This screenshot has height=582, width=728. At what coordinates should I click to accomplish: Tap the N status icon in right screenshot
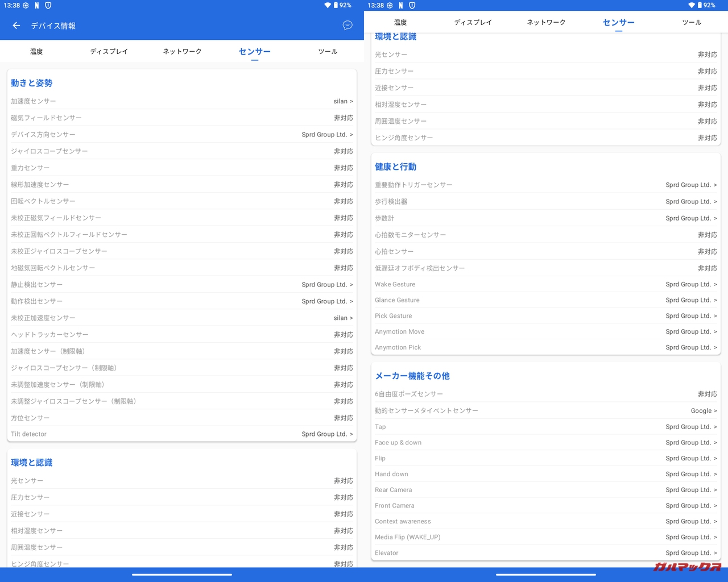coord(401,5)
